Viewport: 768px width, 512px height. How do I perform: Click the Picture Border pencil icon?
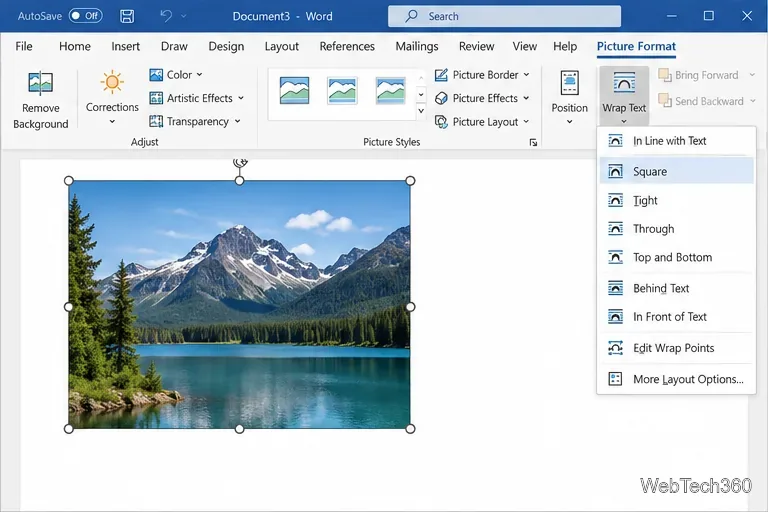click(x=441, y=75)
